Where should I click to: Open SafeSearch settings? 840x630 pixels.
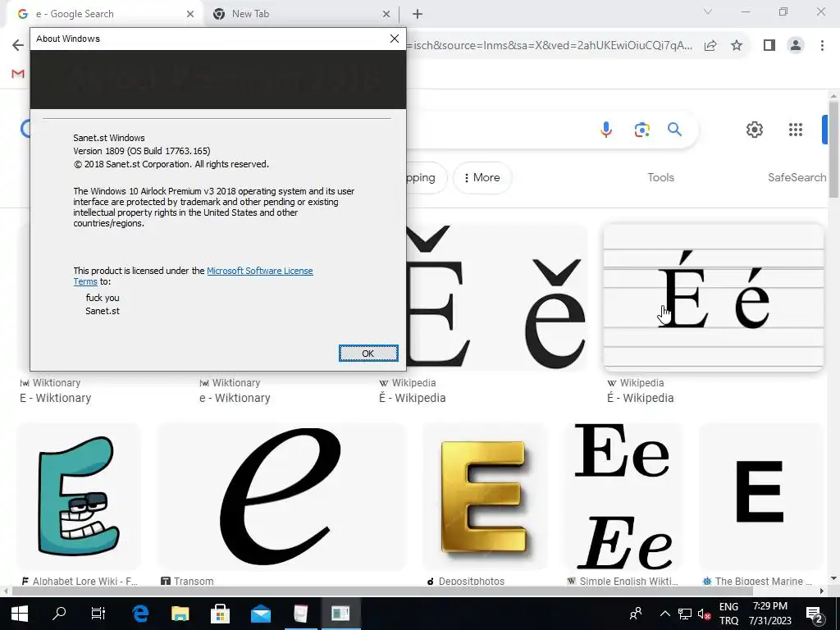click(797, 177)
